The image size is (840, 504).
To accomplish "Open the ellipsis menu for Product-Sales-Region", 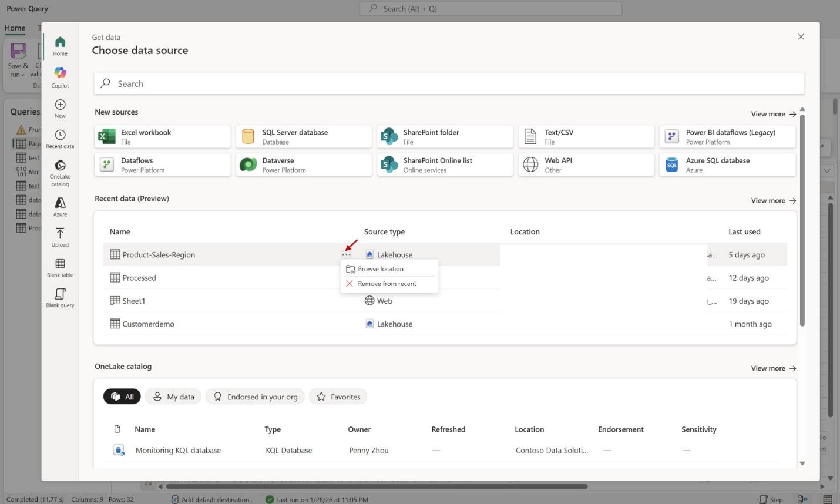I will pyautogui.click(x=346, y=254).
